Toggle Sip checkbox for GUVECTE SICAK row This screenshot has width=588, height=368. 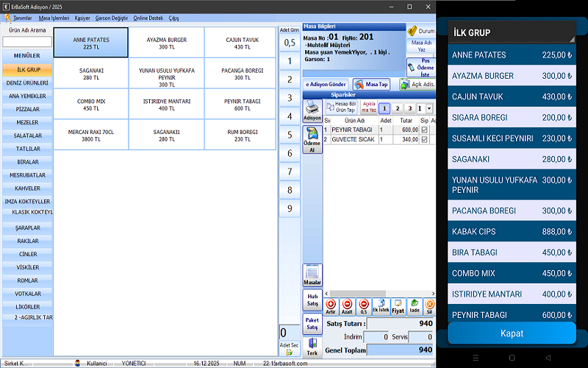pyautogui.click(x=424, y=138)
